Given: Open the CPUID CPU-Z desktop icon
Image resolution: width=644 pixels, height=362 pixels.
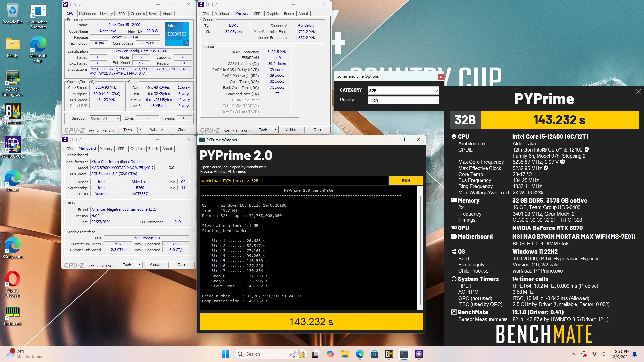Looking at the screenshot, I should pyautogui.click(x=13, y=148).
